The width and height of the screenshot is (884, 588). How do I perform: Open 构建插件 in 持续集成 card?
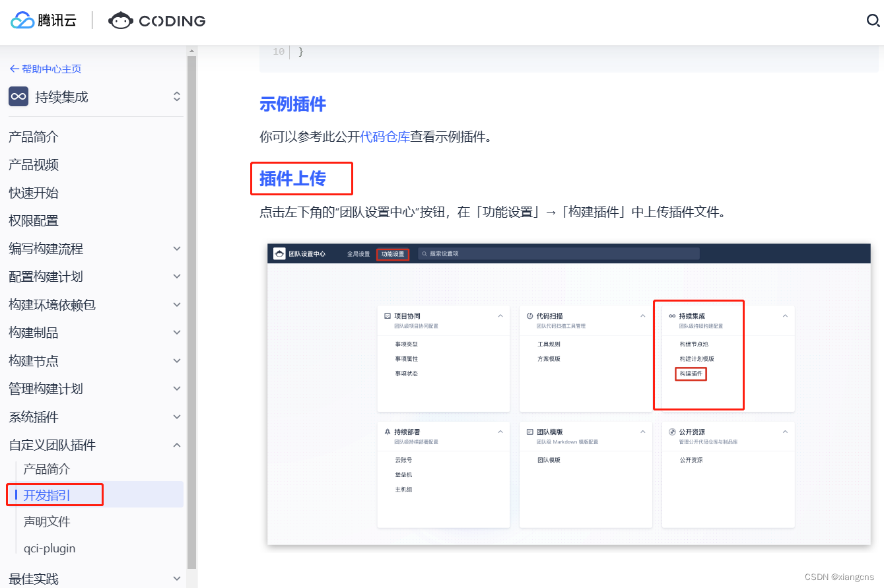(x=691, y=374)
